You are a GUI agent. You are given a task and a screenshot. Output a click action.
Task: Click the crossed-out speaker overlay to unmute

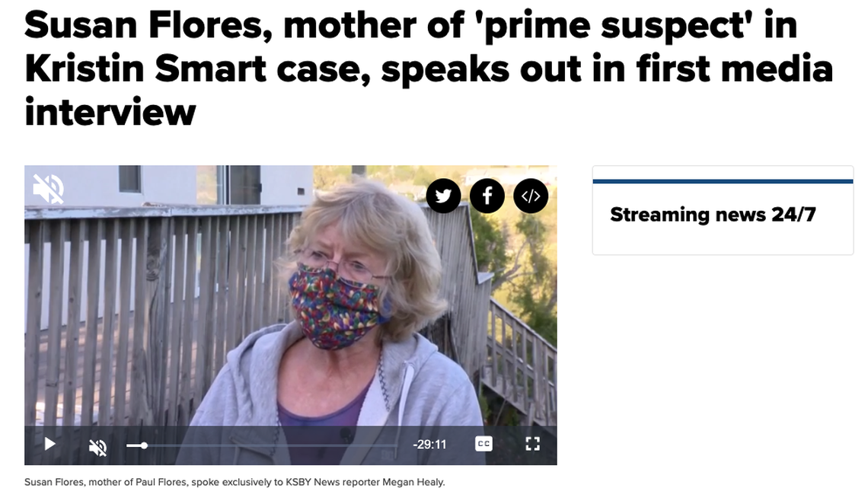(x=48, y=189)
